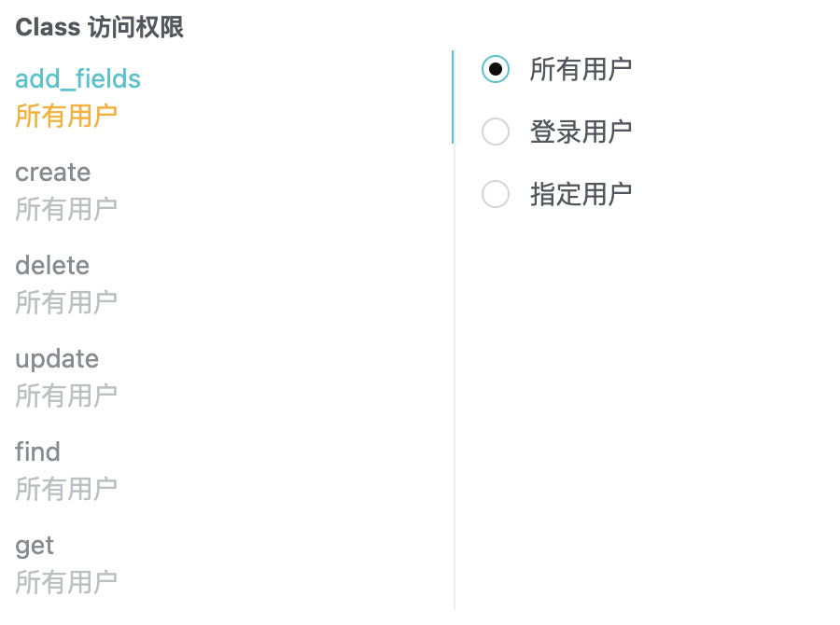Click the 登录用户 option label
The image size is (840, 625).
pyautogui.click(x=579, y=132)
